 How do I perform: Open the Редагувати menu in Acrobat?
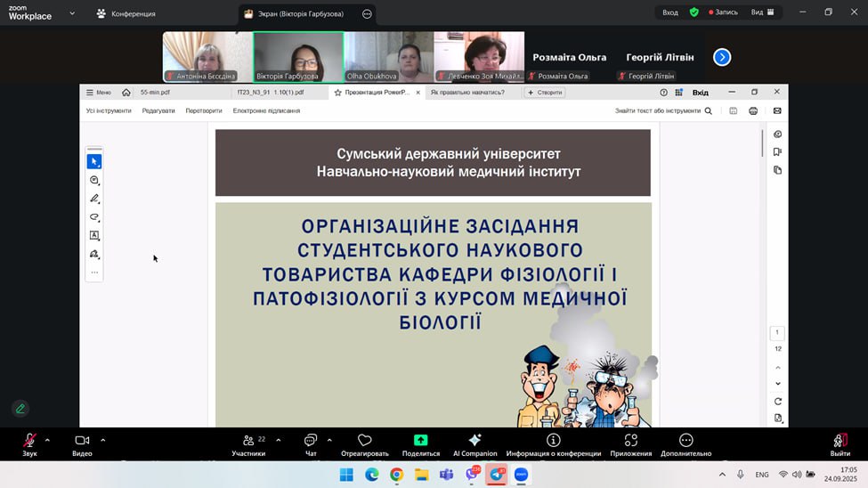pyautogui.click(x=158, y=111)
